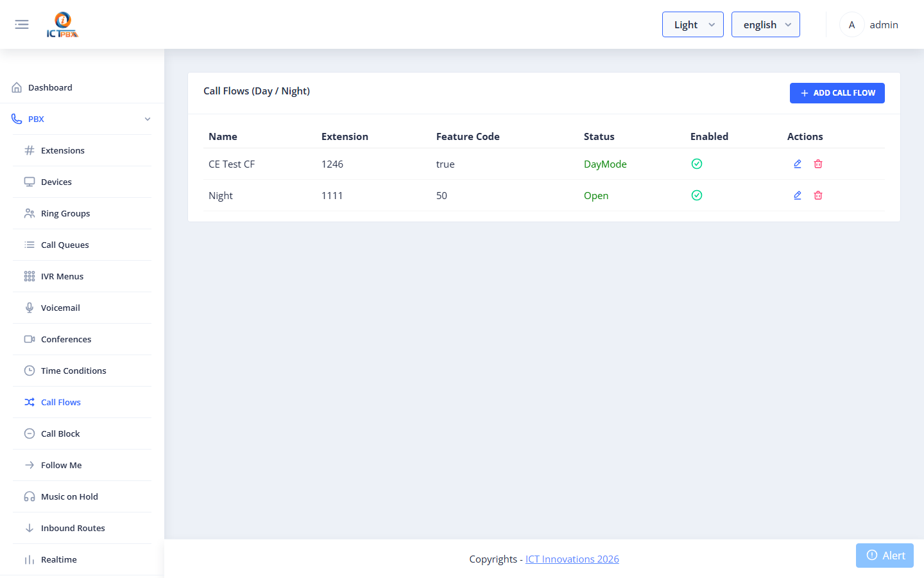Click the DayMode status text
The height and width of the screenshot is (578, 924).
(x=605, y=164)
